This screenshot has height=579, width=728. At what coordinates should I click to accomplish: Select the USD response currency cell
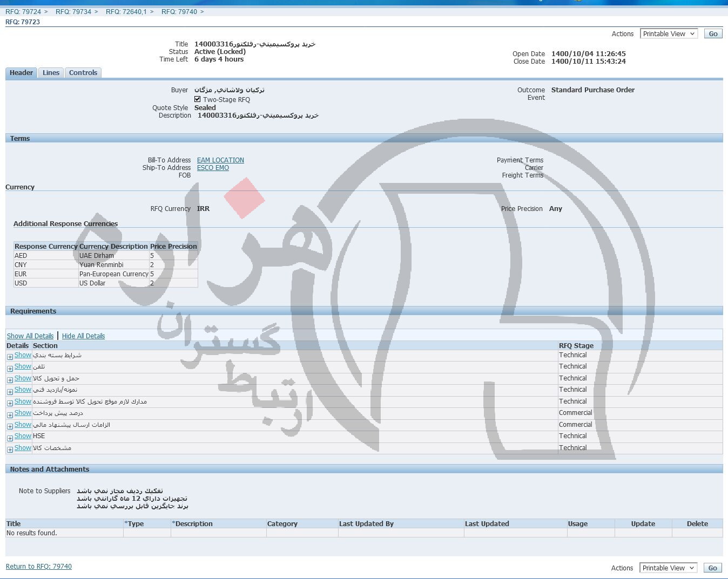pos(46,283)
